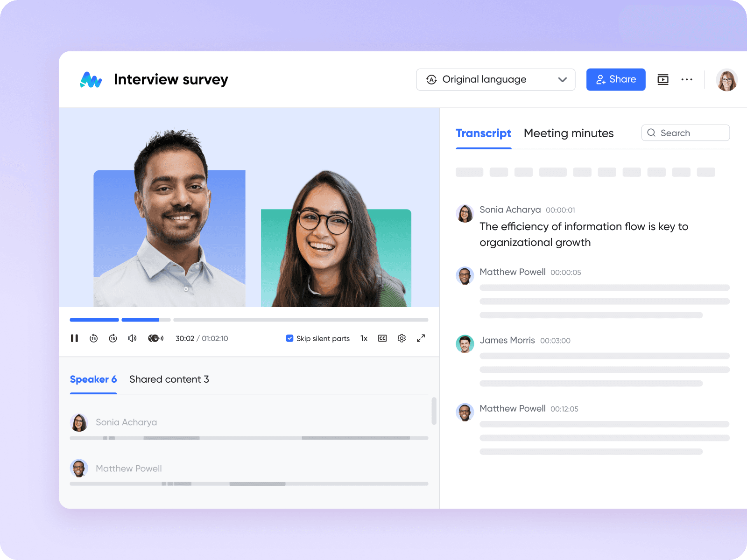Select the Speaker 6 tab
Image resolution: width=747 pixels, height=560 pixels.
click(93, 379)
